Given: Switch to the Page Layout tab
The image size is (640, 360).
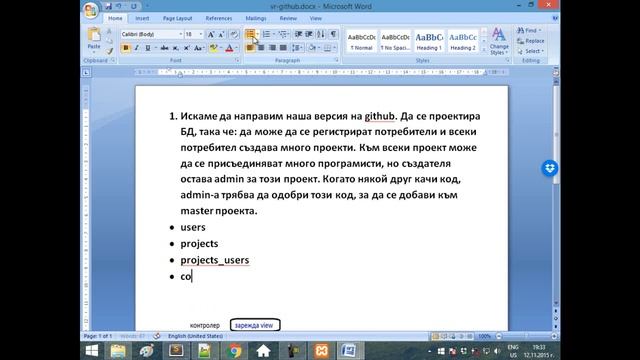Looking at the screenshot, I should click(x=178, y=18).
